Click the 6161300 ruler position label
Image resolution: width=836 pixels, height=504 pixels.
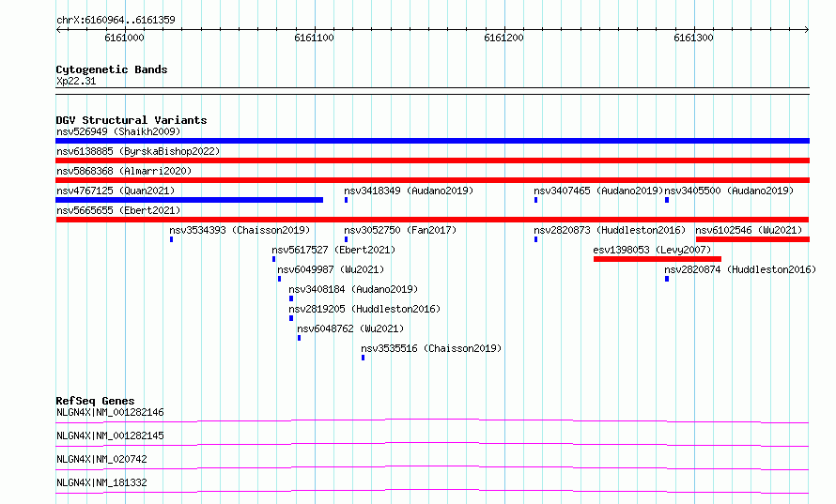(x=693, y=38)
